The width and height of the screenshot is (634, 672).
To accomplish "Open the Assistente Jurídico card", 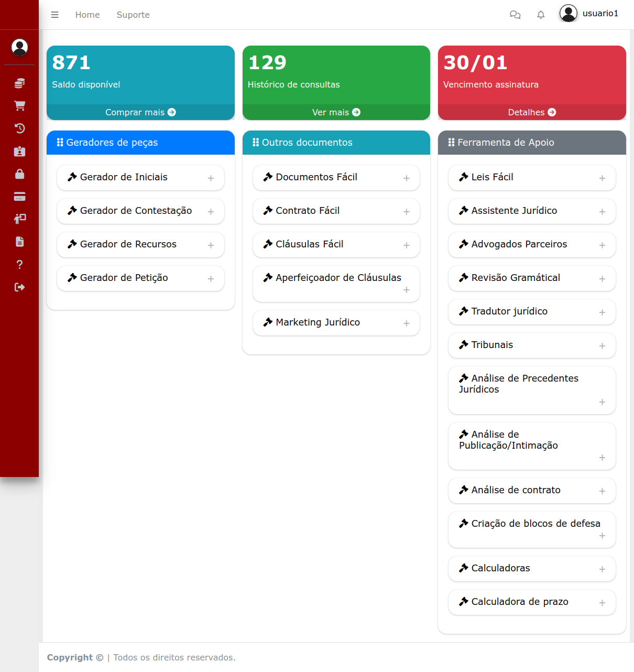I will (532, 211).
